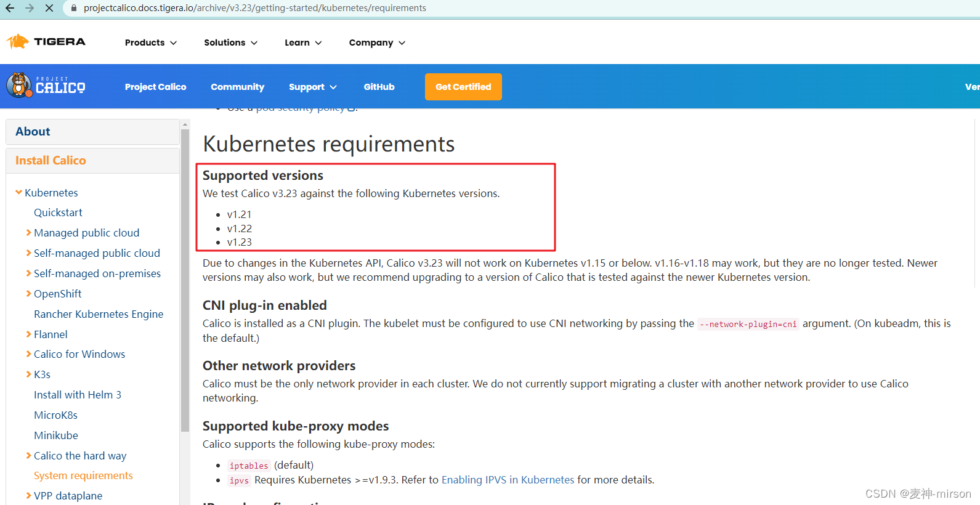Screen dimensions: 980x505
Task: Go to Project Calico nav item
Action: (x=155, y=87)
